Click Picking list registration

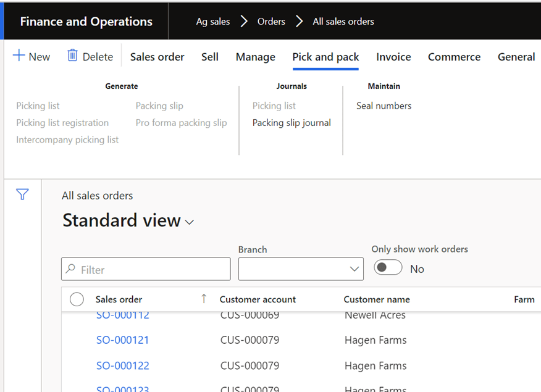(62, 123)
